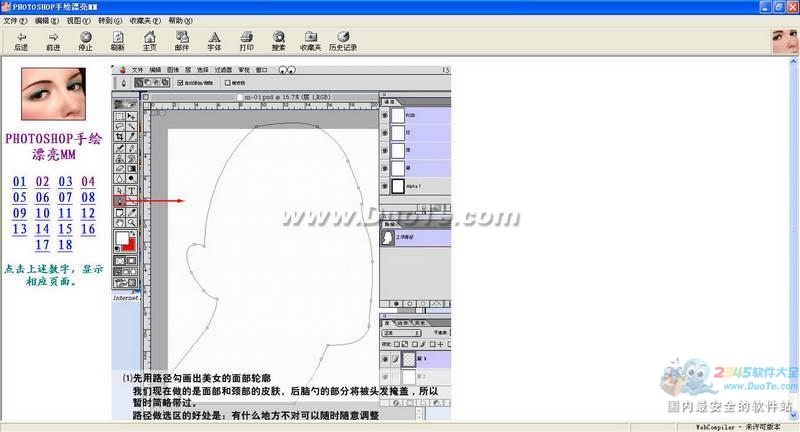Select the Hand tool in the Photoshop toolbox
The width and height of the screenshot is (800, 432).
(119, 223)
